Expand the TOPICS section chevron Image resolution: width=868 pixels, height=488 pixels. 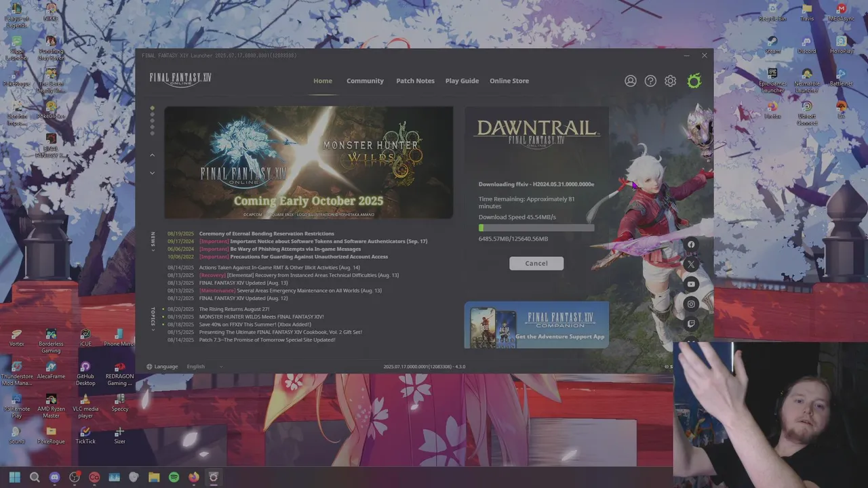(x=153, y=329)
